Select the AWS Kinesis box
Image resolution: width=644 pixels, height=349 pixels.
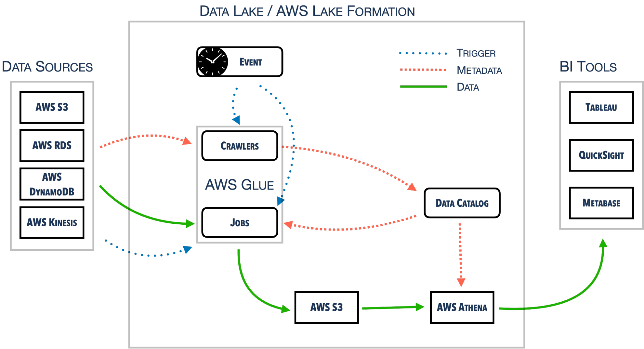point(52,222)
